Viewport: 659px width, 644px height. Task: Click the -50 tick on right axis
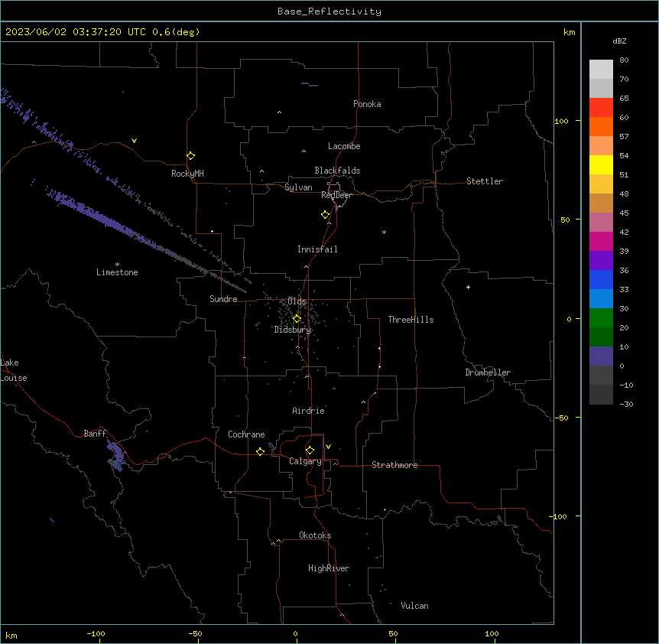[x=561, y=418]
